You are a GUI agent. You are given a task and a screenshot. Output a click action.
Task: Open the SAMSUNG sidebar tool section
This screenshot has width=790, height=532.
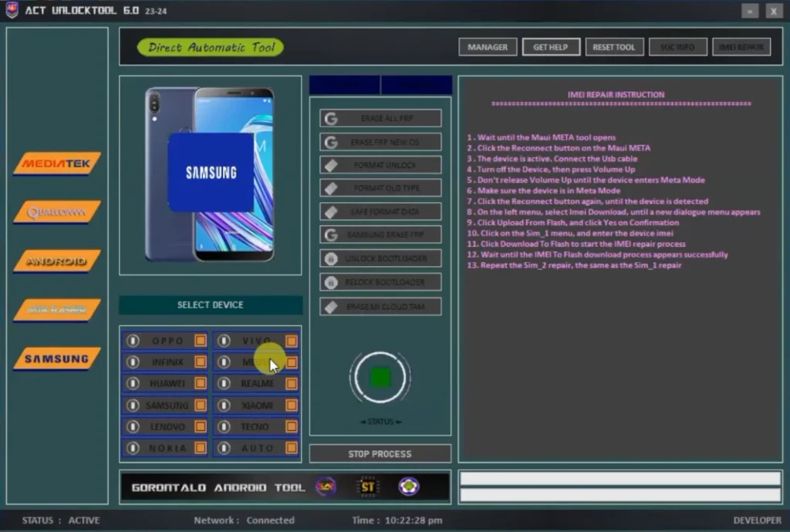coord(56,359)
